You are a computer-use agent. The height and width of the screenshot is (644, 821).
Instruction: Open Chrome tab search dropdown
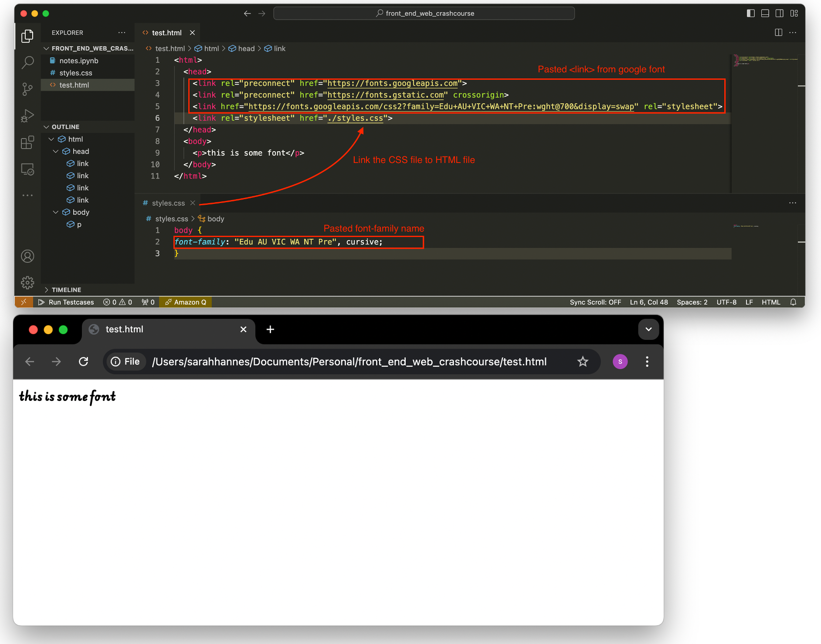click(x=648, y=329)
